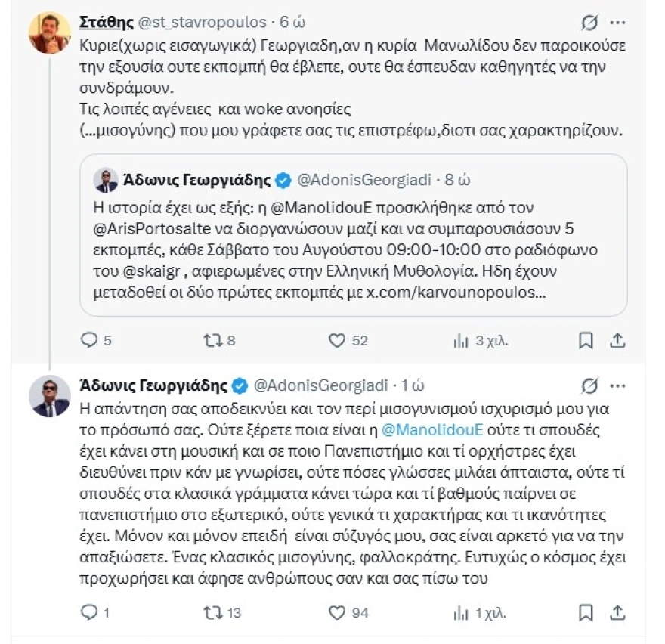Screen dimensions: 665x644
Task: Open @ManolidouE mention link in reply
Action: tap(432, 430)
